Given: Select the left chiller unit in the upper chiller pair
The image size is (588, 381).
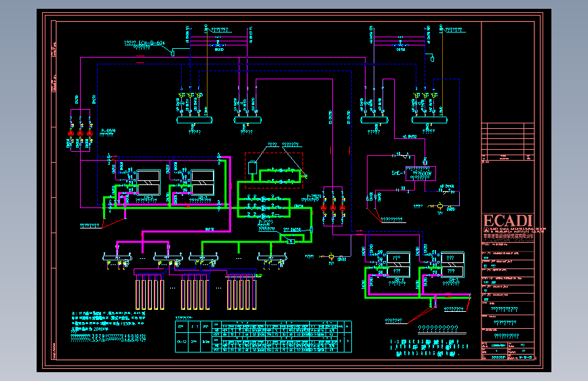Looking at the screenshot, I should [x=149, y=182].
